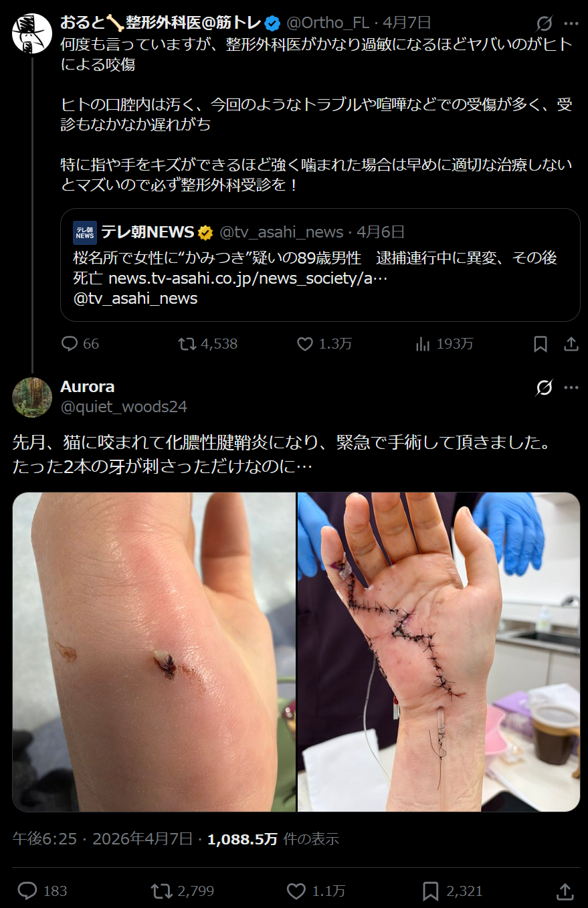Click the retweet icon showing 4,538

pyautogui.click(x=187, y=344)
